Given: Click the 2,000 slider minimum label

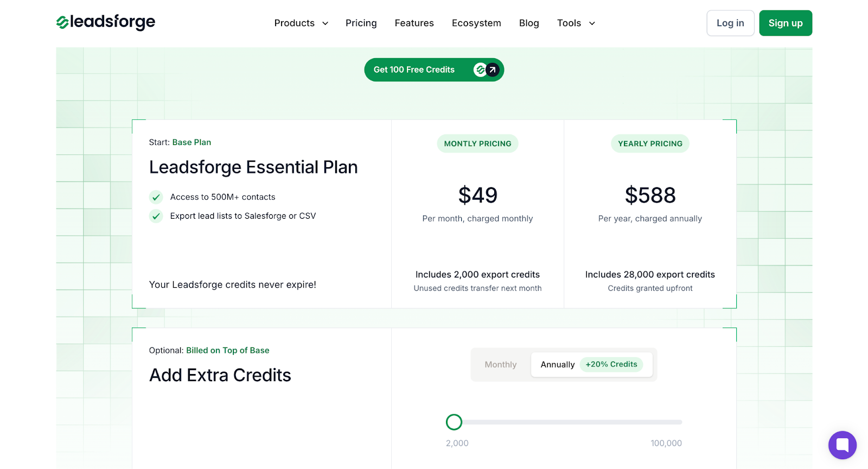Looking at the screenshot, I should pos(457,443).
